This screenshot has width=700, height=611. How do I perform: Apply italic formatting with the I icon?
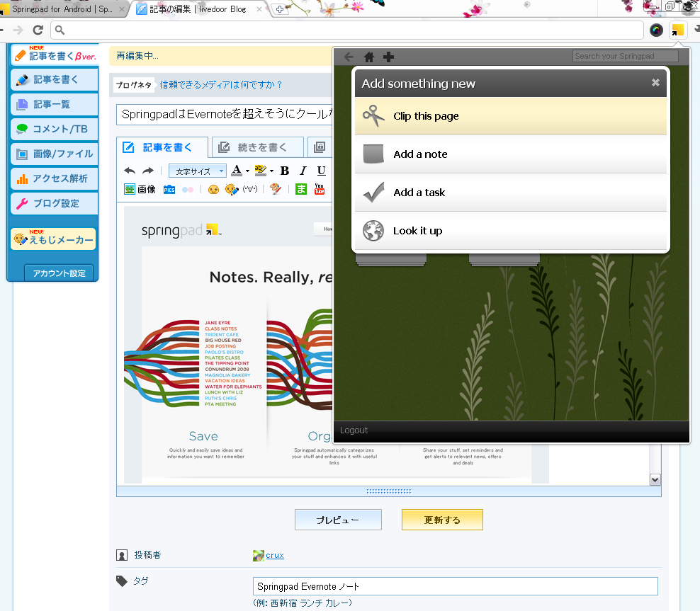(303, 171)
